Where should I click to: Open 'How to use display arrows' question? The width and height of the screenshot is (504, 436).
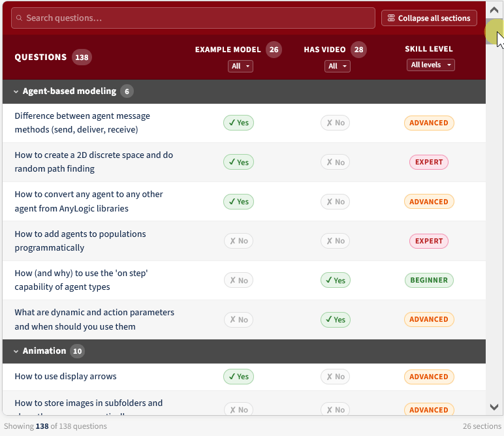[66, 377]
